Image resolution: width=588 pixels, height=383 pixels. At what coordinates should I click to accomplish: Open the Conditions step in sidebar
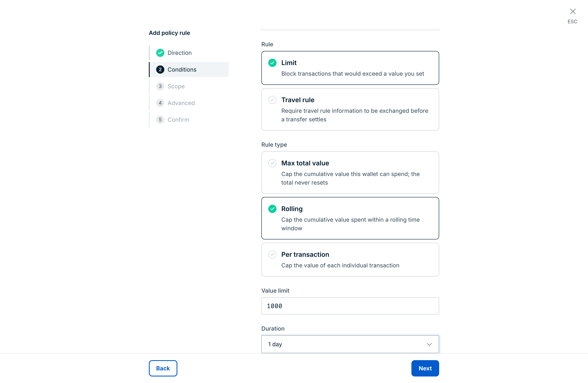(x=189, y=70)
